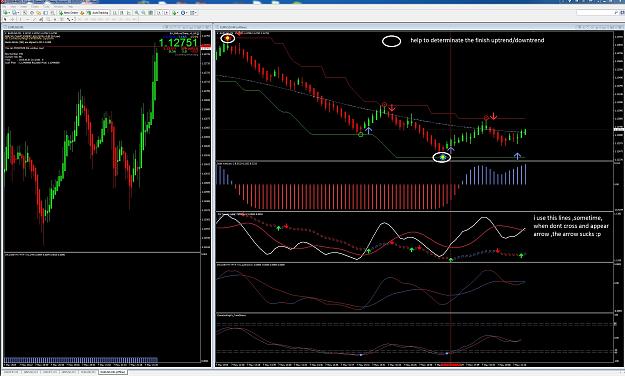This screenshot has height=376, width=625.
Task: Toggle the AutoTrading button
Action: tap(98, 13)
